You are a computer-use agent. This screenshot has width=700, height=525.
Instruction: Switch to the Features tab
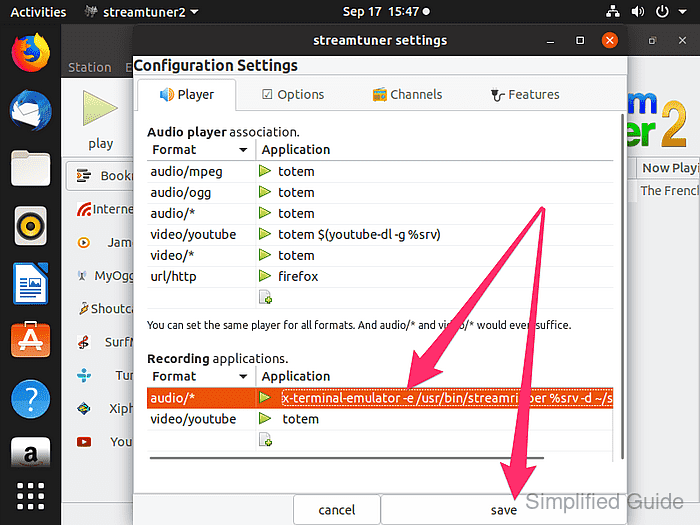(525, 95)
